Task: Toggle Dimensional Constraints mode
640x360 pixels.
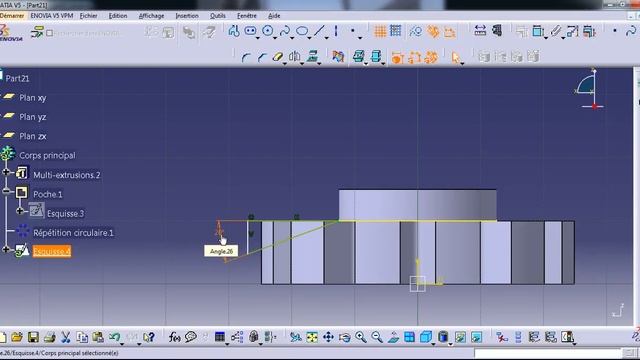Action: click(449, 31)
